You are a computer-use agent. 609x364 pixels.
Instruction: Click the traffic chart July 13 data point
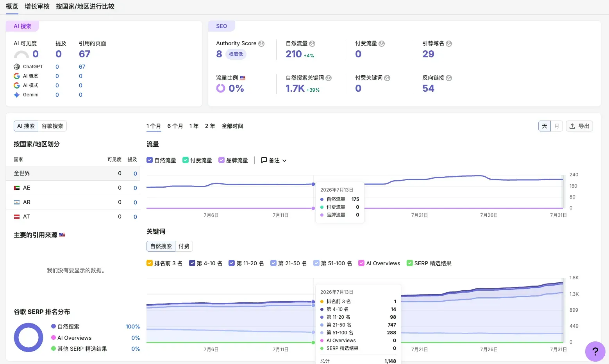313,184
